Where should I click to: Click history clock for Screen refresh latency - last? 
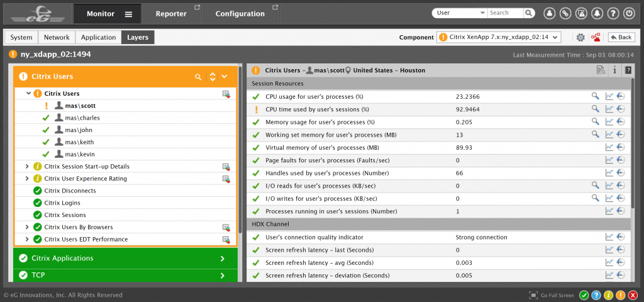point(621,249)
